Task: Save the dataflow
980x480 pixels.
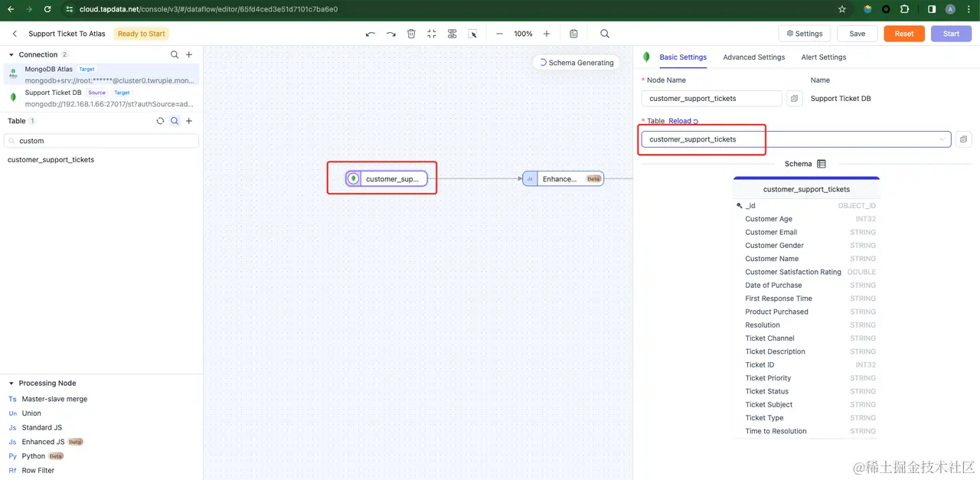Action: click(857, 34)
